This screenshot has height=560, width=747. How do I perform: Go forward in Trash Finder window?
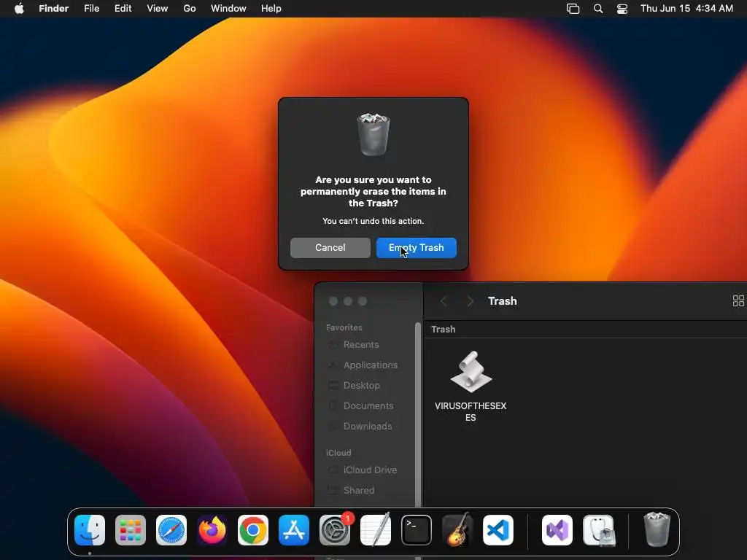click(471, 301)
